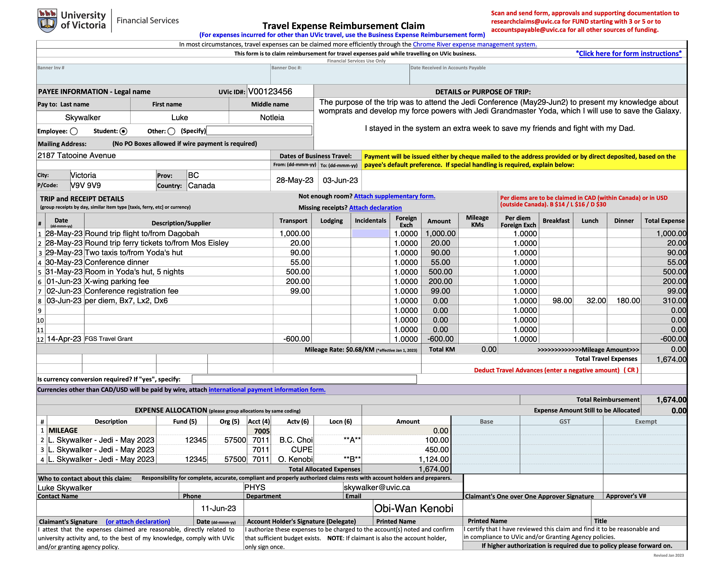Click the UVic ID field V00123456
Screen dimensions: 728x562
[280, 91]
